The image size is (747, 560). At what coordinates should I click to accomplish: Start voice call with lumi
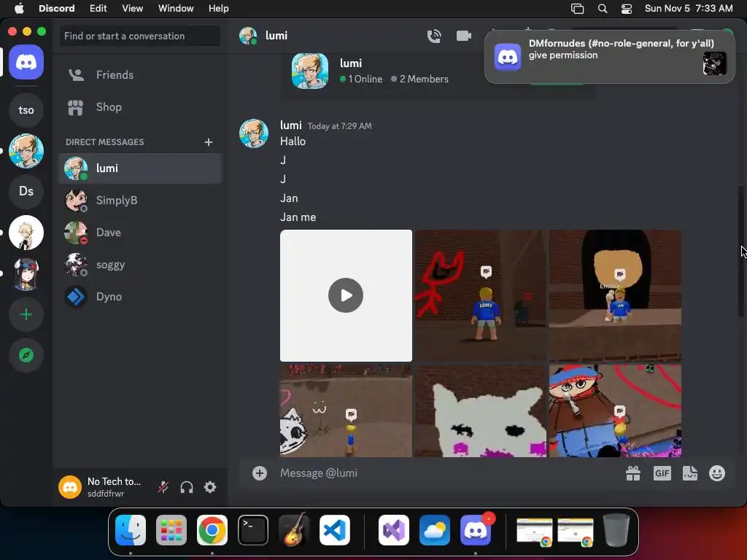click(x=434, y=36)
